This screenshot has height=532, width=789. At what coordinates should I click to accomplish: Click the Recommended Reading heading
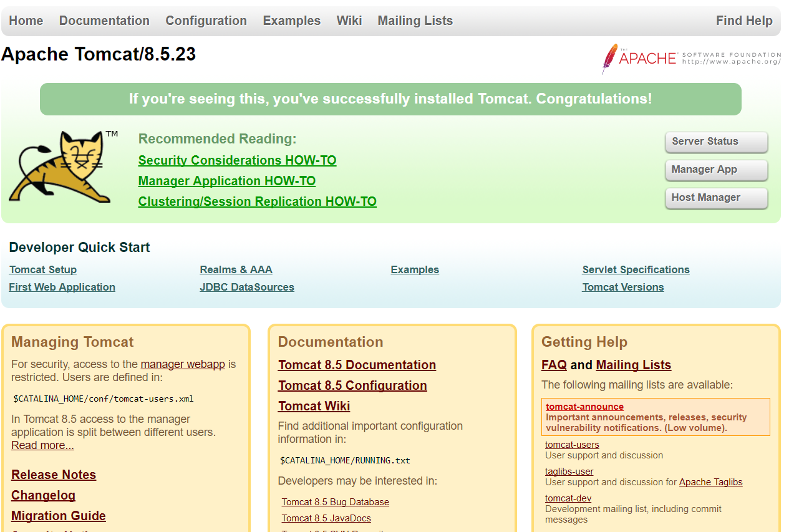217,138
